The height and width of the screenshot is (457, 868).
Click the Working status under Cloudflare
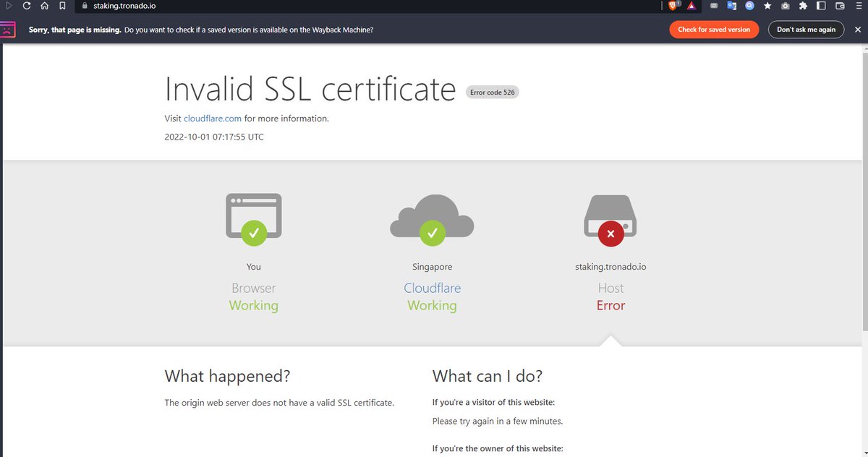click(x=432, y=305)
